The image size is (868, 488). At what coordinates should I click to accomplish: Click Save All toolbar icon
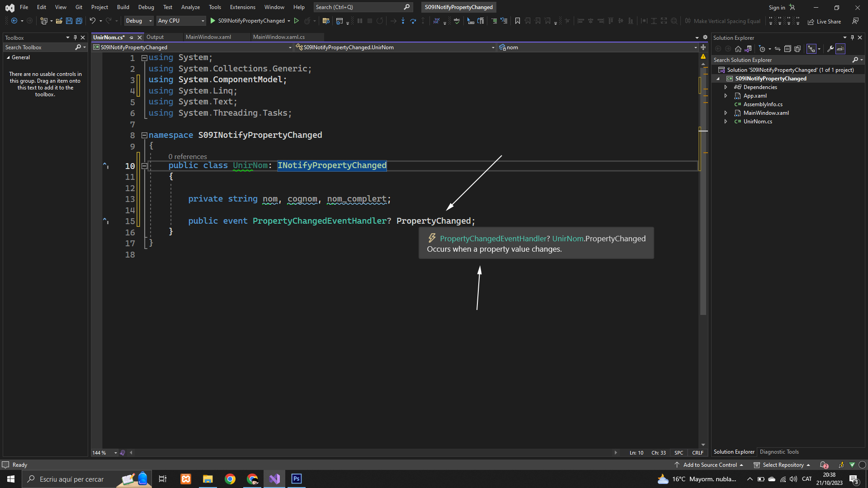[79, 21]
